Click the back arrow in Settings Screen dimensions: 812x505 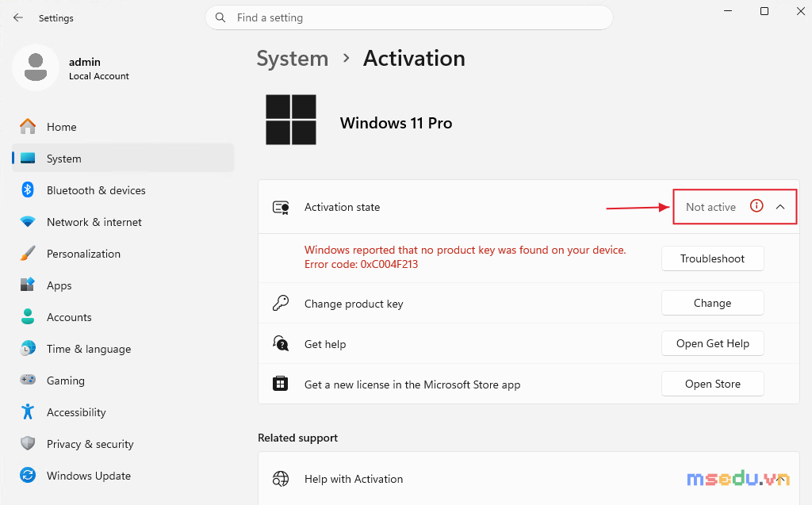click(18, 17)
